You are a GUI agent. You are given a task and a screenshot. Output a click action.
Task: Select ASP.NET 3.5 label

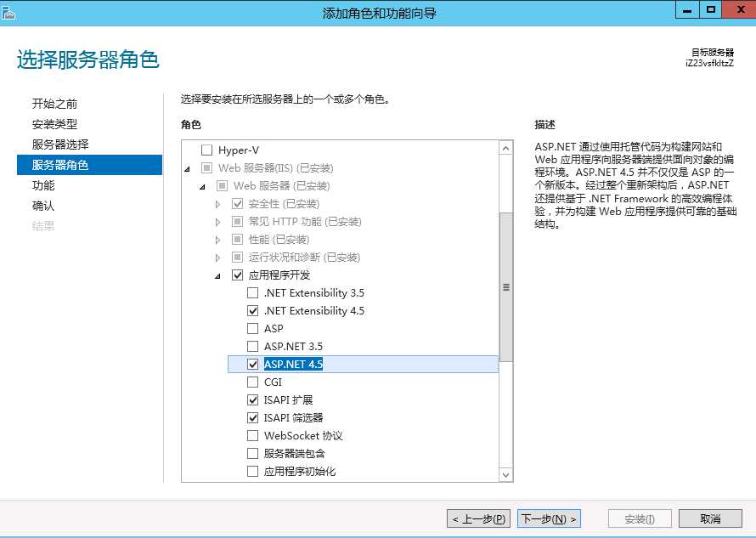click(293, 347)
